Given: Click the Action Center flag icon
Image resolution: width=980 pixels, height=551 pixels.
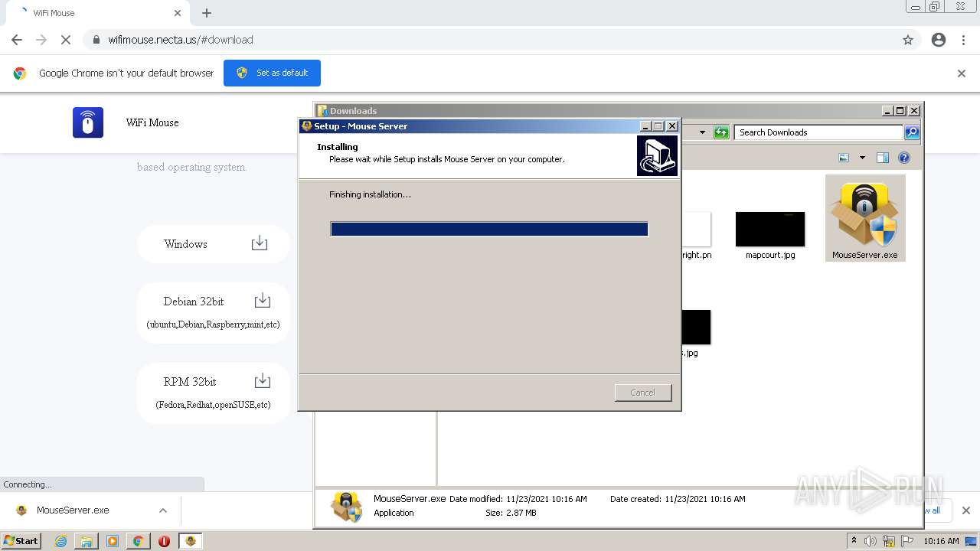Looking at the screenshot, I should point(907,541).
